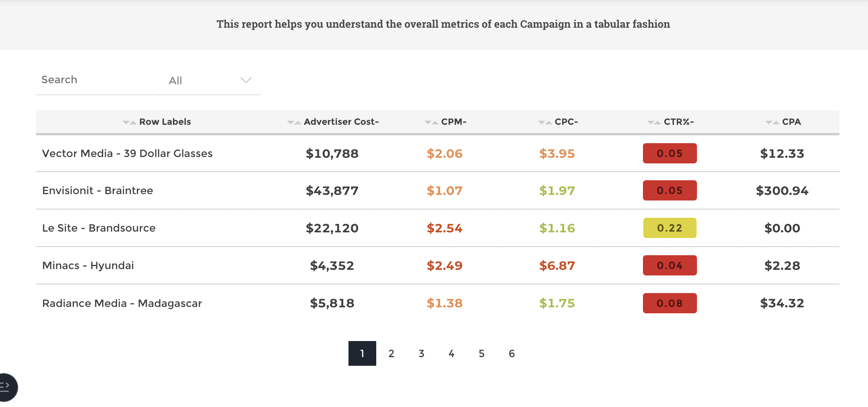Go to page 2 of the report
The width and height of the screenshot is (868, 407).
pyautogui.click(x=391, y=353)
